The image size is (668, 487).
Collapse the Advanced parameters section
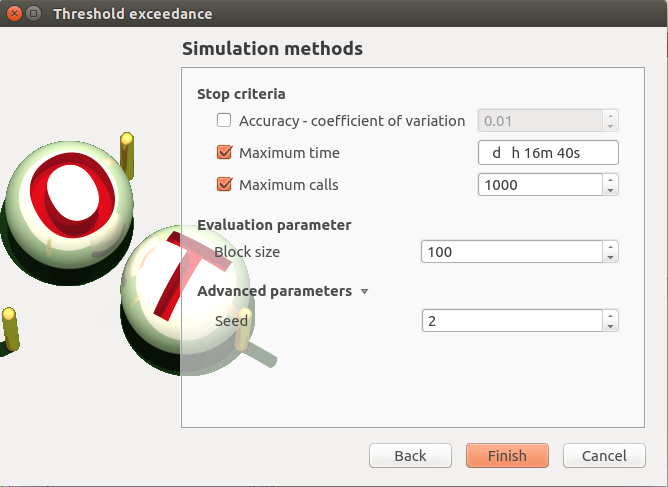(x=364, y=292)
